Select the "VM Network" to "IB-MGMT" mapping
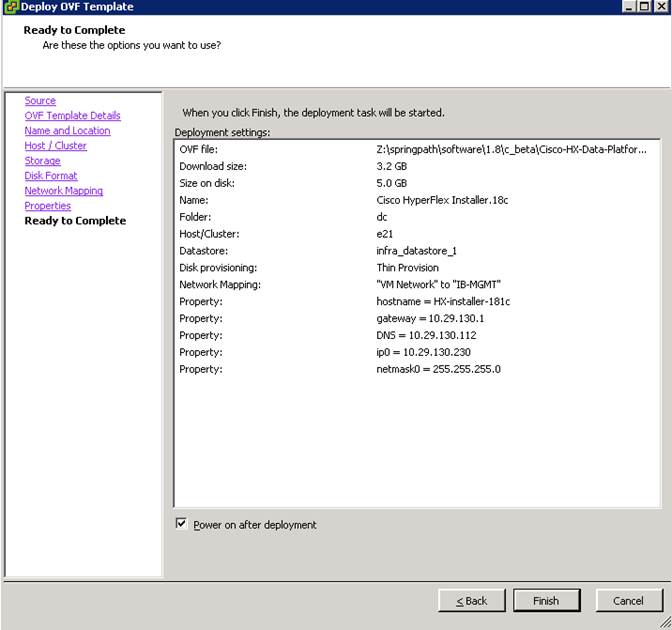 438,285
